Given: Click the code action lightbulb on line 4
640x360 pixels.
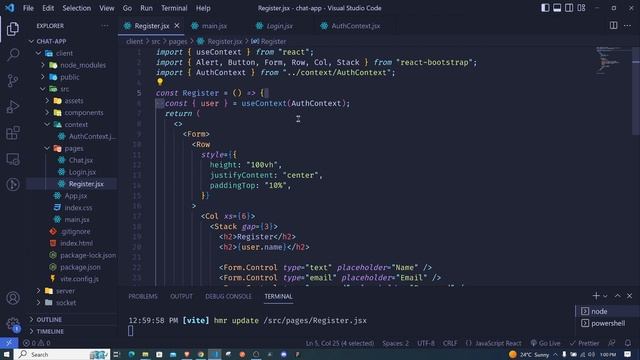Looking at the screenshot, I should click(x=160, y=82).
